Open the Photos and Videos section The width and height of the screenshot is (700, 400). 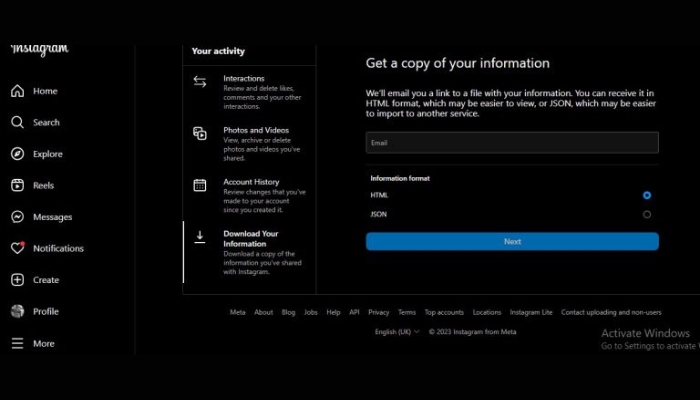(250, 144)
